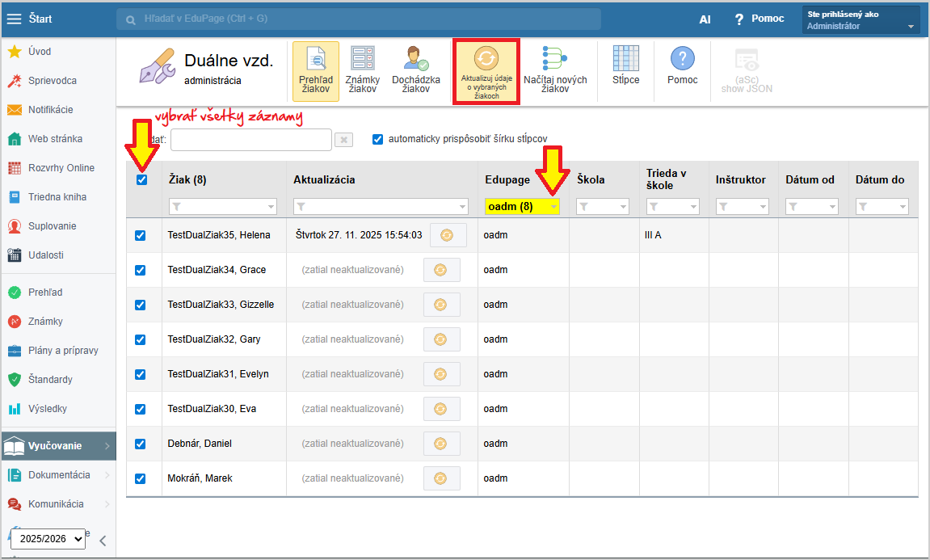930x560 pixels.
Task: Open the Známky žiakov view
Action: [x=362, y=71]
